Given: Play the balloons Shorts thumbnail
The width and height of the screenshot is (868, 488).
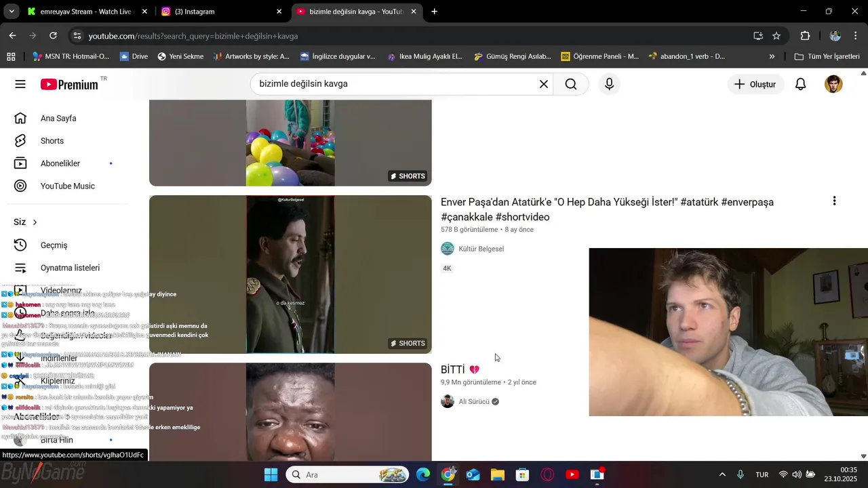Looking at the screenshot, I should point(290,143).
